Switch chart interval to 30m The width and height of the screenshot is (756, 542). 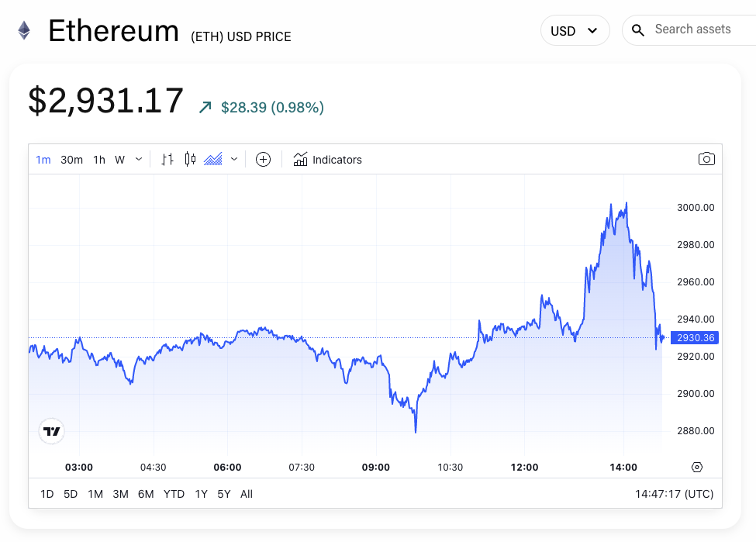click(x=71, y=159)
